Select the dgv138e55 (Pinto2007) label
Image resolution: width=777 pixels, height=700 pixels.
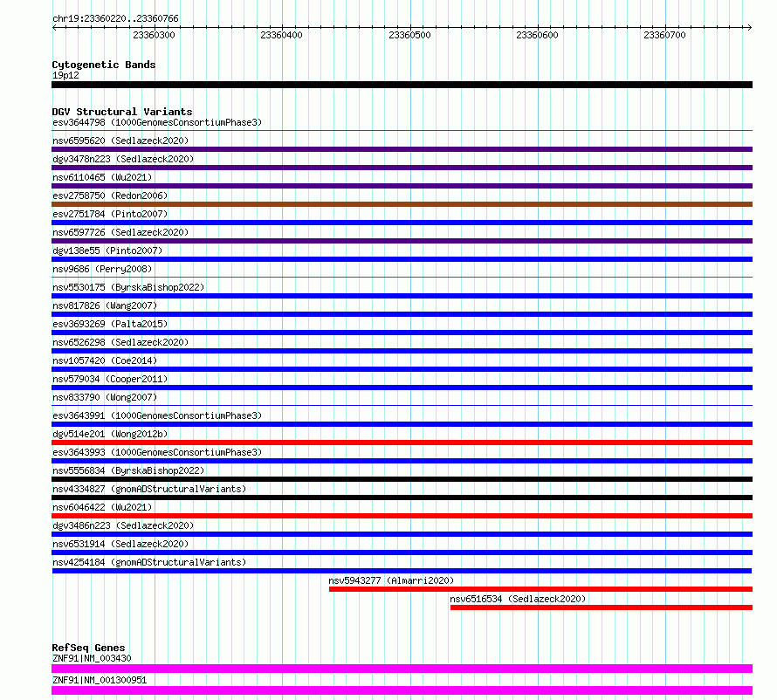coord(107,250)
